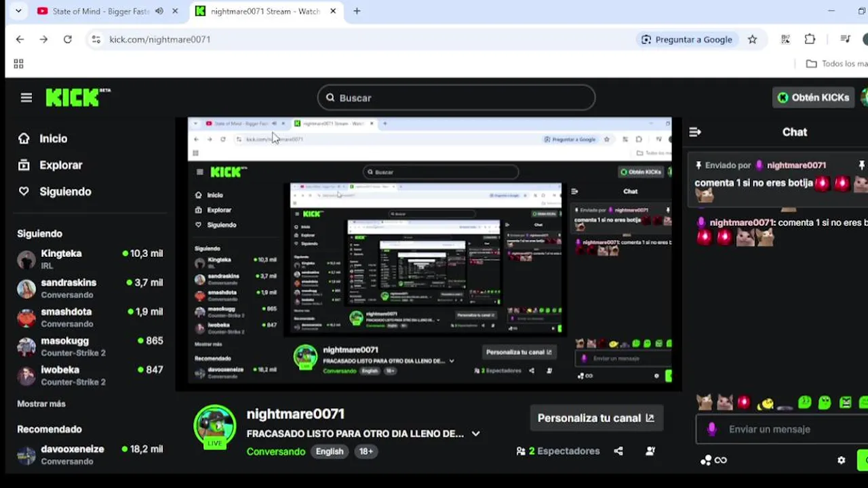
Task: Click the purple chat identity microphone icon
Action: pyautogui.click(x=711, y=429)
